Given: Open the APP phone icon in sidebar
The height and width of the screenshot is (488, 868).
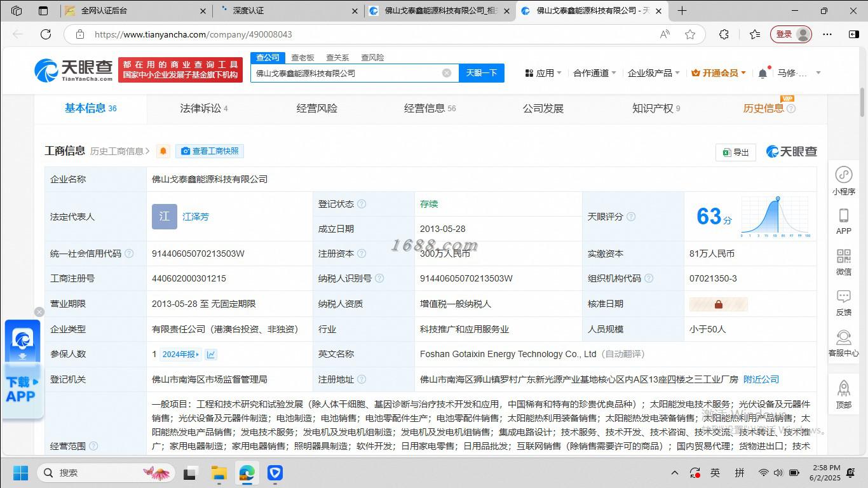Looking at the screenshot, I should (x=843, y=215).
